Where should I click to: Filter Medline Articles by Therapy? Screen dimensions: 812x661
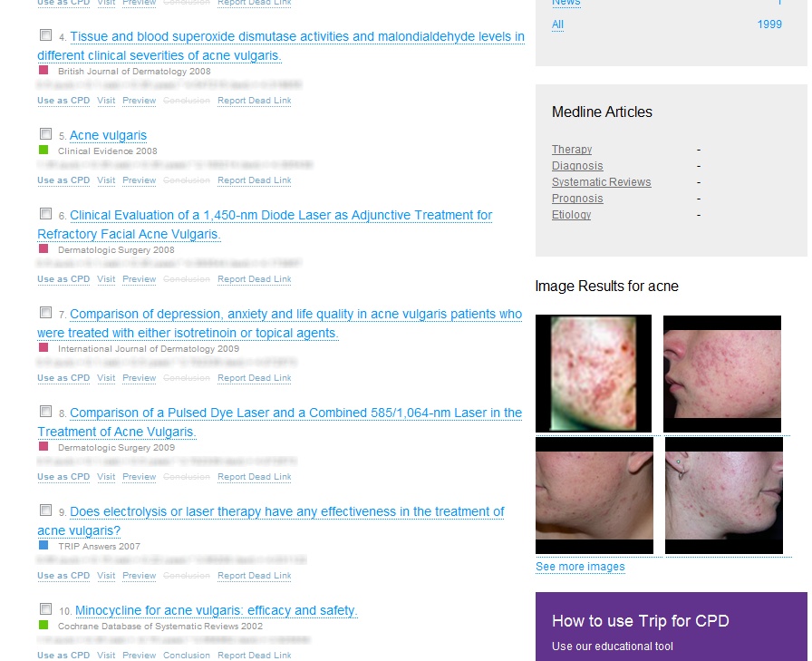pyautogui.click(x=572, y=150)
